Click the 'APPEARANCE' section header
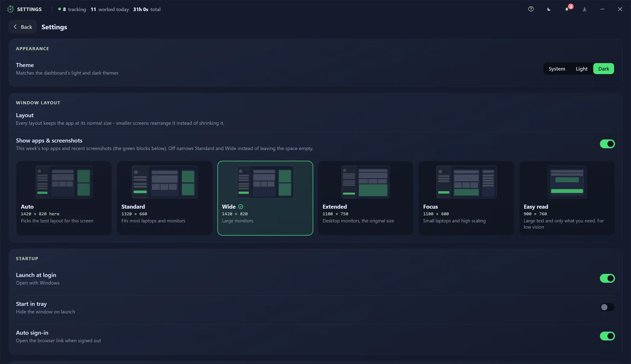The image size is (631, 364). coord(32,49)
